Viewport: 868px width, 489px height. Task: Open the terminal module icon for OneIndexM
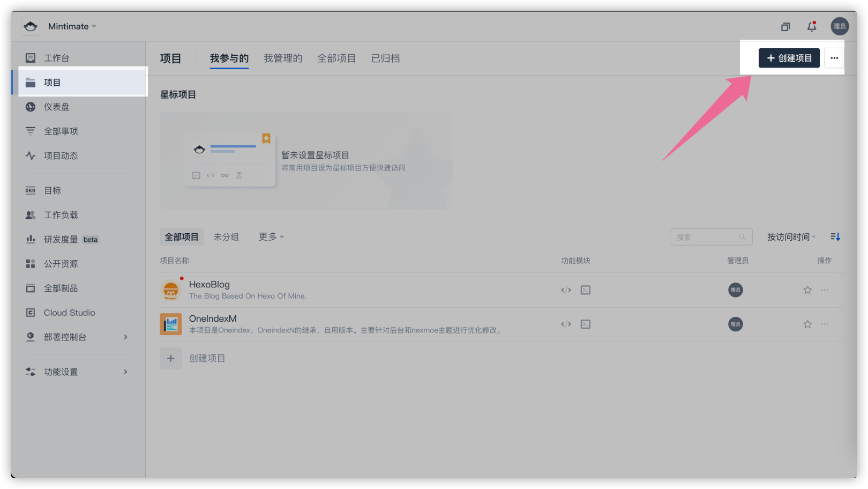click(x=585, y=324)
